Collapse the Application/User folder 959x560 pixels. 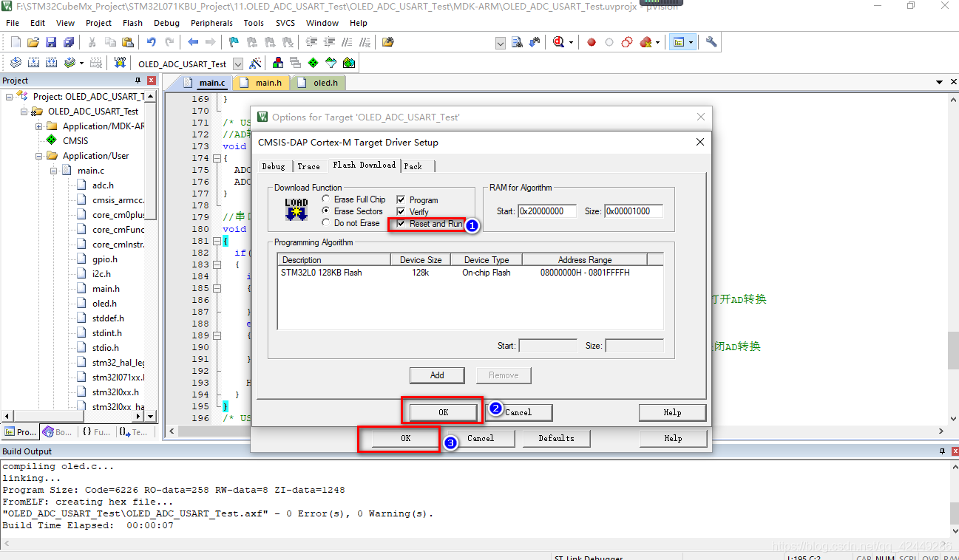pyautogui.click(x=39, y=156)
